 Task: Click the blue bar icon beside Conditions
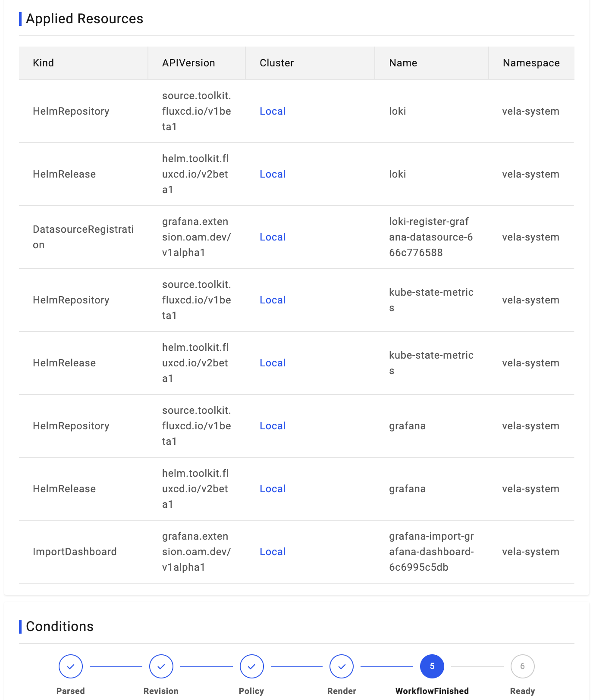(21, 626)
